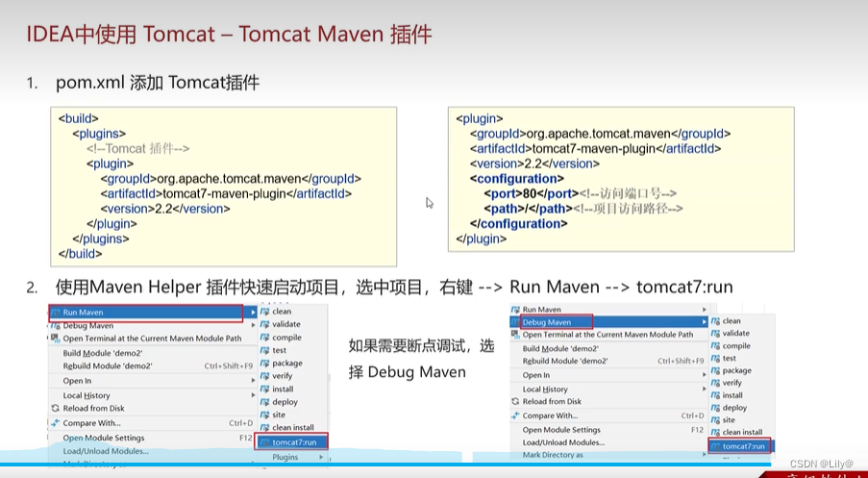The width and height of the screenshot is (868, 478).
Task: Click the <port>80</port> line in right code box
Action: coord(581,194)
